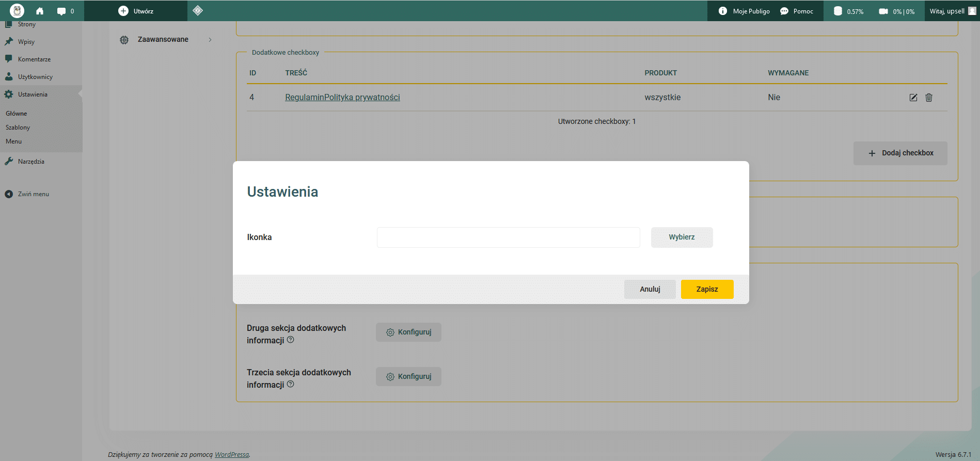Click the database usage 0.57% indicator
The width and height of the screenshot is (980, 461).
coord(848,11)
